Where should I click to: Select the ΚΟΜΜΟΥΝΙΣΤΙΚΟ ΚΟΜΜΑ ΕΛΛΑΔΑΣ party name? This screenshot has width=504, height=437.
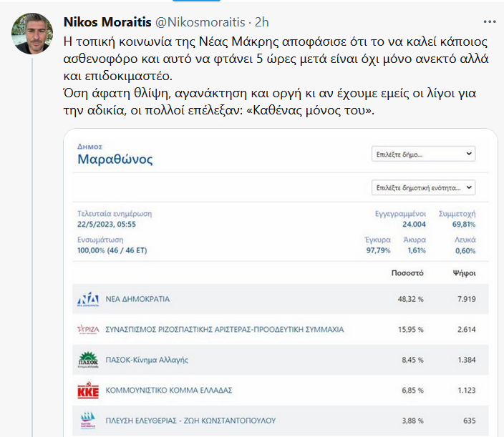coord(169,391)
